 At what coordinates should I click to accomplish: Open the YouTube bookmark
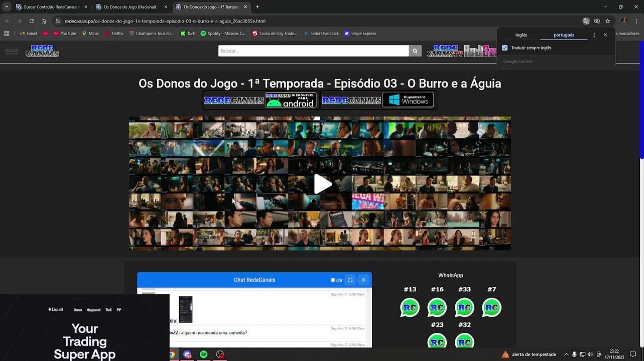[64, 34]
